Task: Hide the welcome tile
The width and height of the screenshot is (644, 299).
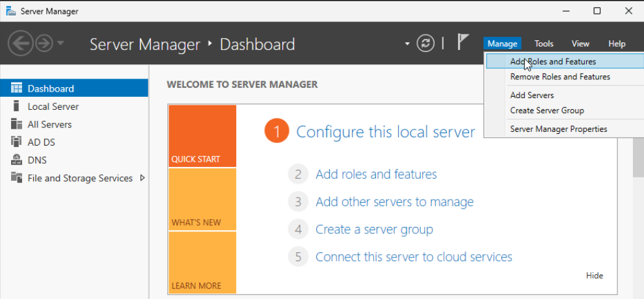Action: pos(595,276)
